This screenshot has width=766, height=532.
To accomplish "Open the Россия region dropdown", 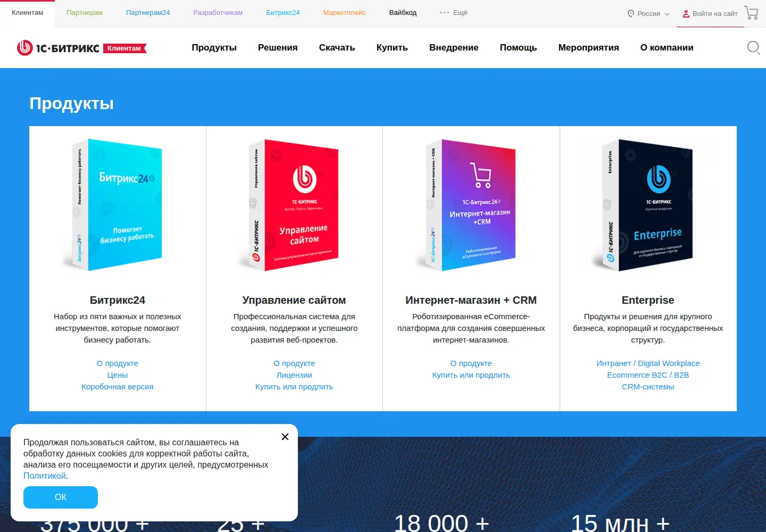I will tap(648, 13).
